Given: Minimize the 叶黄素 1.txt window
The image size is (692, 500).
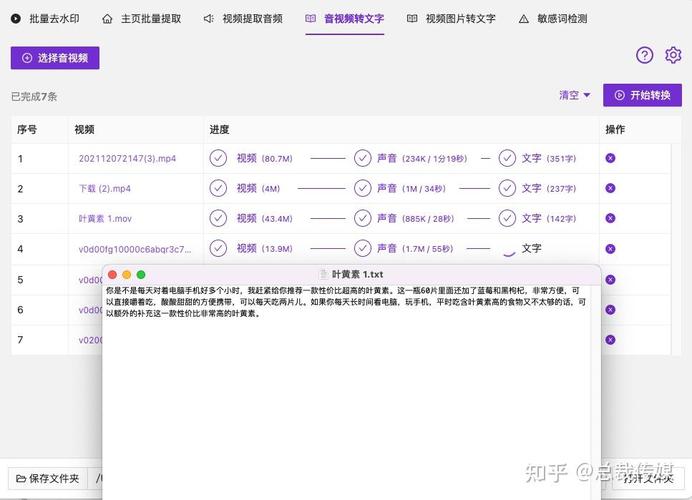Looking at the screenshot, I should 127,274.
